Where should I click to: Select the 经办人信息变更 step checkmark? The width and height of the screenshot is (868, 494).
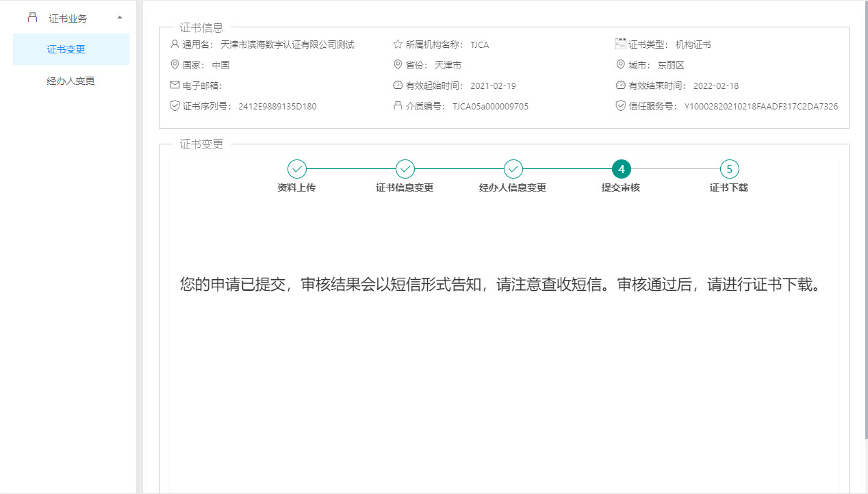(513, 169)
